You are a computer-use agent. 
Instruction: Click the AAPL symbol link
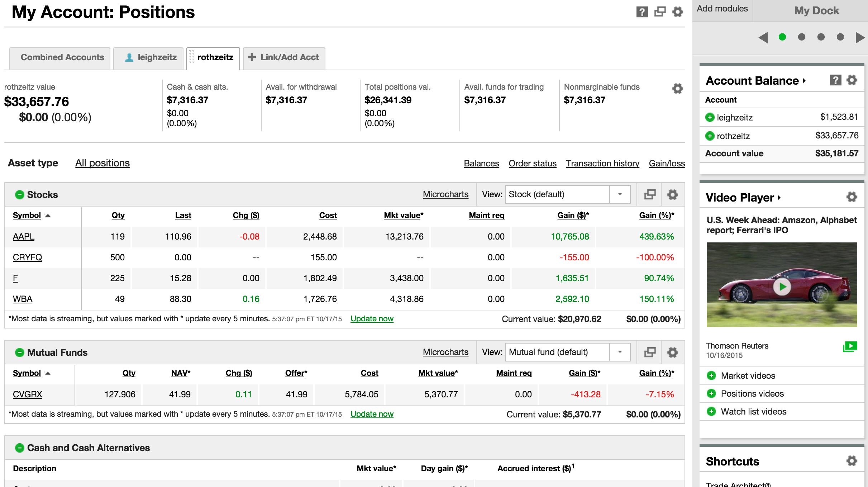click(x=24, y=237)
